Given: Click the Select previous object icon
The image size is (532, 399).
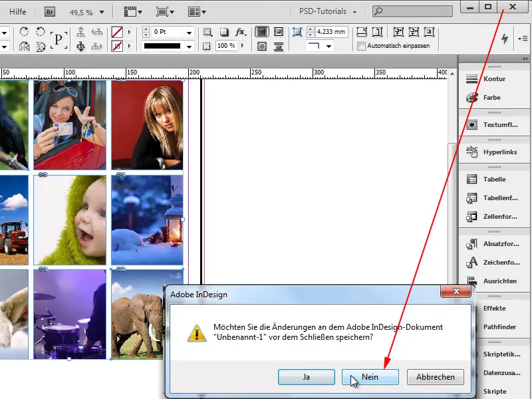Looking at the screenshot, I should click(x=96, y=32).
